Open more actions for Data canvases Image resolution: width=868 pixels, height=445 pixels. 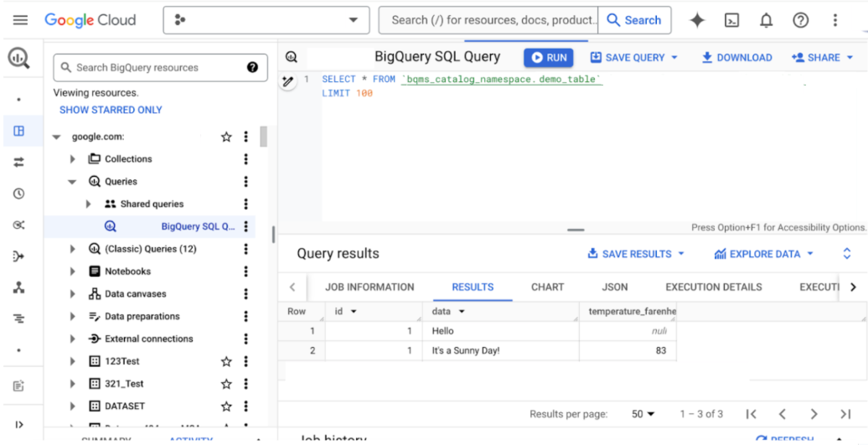coord(245,294)
